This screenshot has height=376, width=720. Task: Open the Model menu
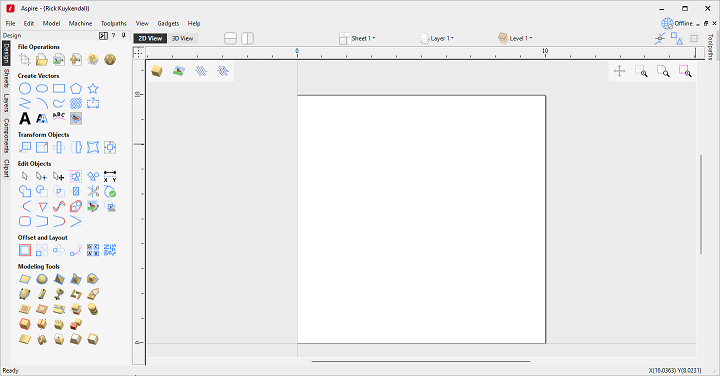point(51,23)
